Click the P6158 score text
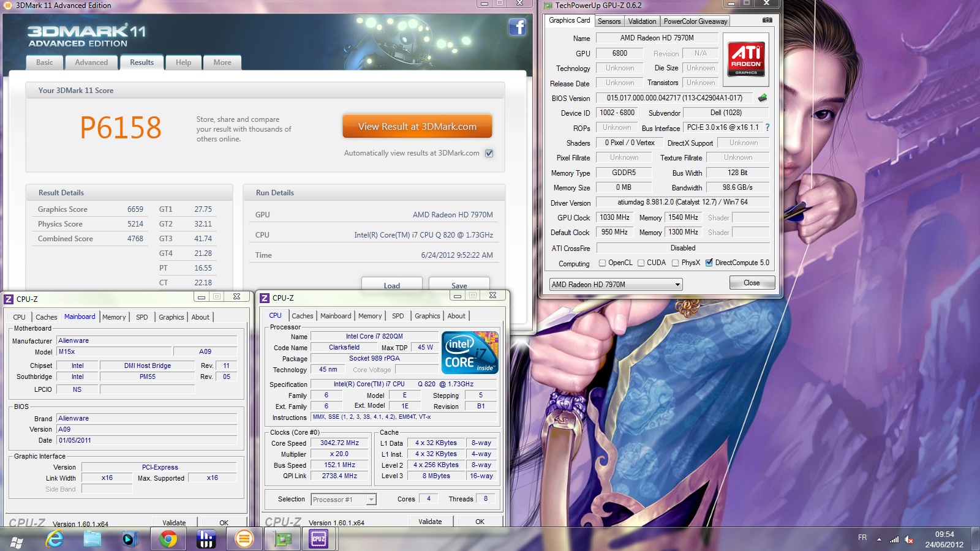Viewport: 980px width, 551px height. click(121, 128)
